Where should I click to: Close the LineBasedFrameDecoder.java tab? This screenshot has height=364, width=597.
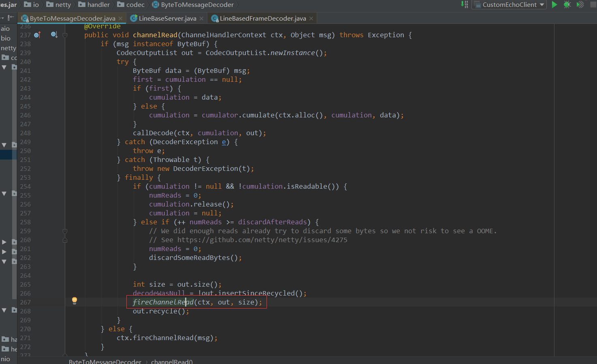311,19
